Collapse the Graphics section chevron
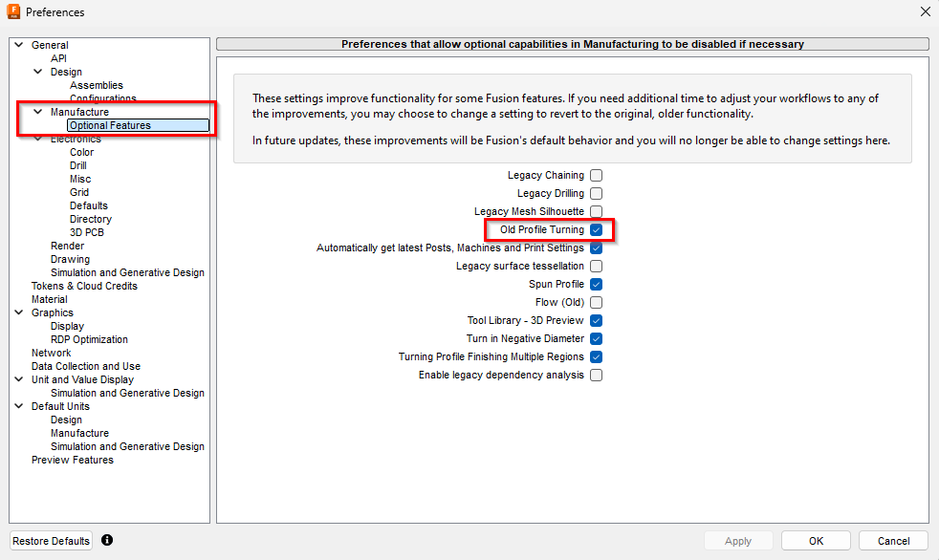Viewport: 939px width, 560px height. click(x=19, y=312)
